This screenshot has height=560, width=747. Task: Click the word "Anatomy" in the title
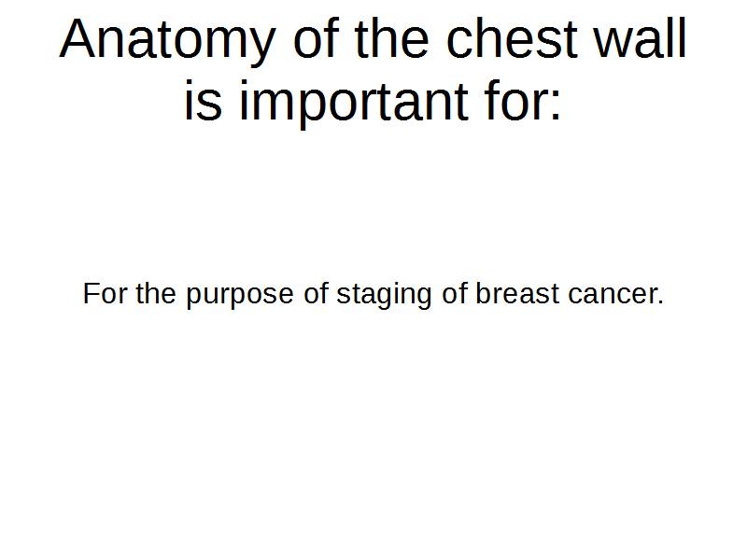[168, 40]
